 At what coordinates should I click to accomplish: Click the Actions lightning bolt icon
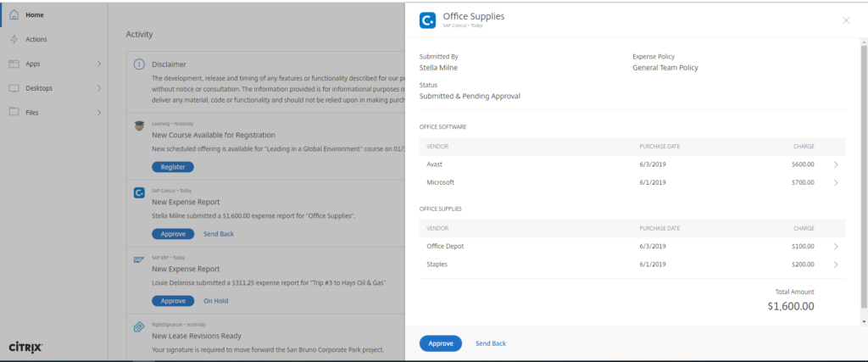click(x=14, y=39)
